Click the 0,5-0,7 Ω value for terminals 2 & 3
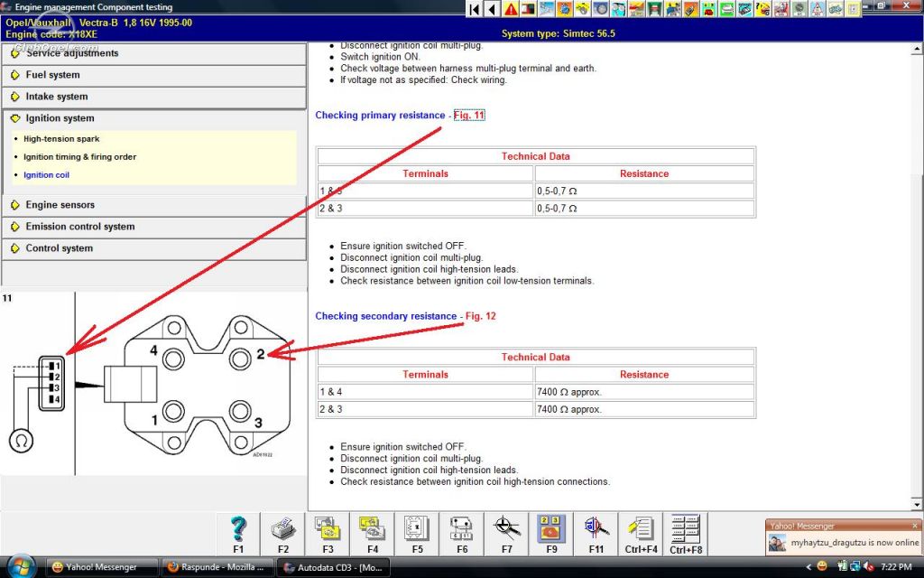This screenshot has height=578, width=924. (644, 209)
